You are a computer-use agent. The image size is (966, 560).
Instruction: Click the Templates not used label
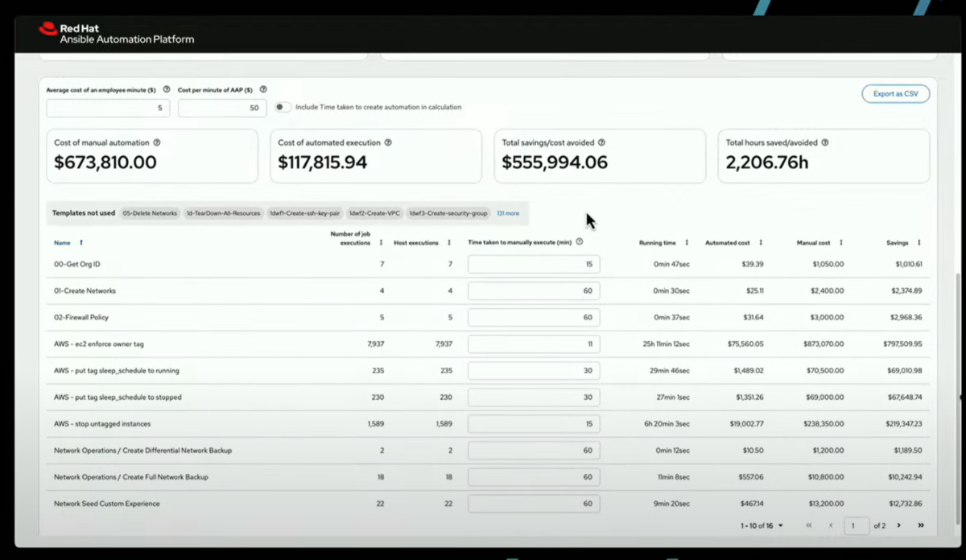point(84,213)
